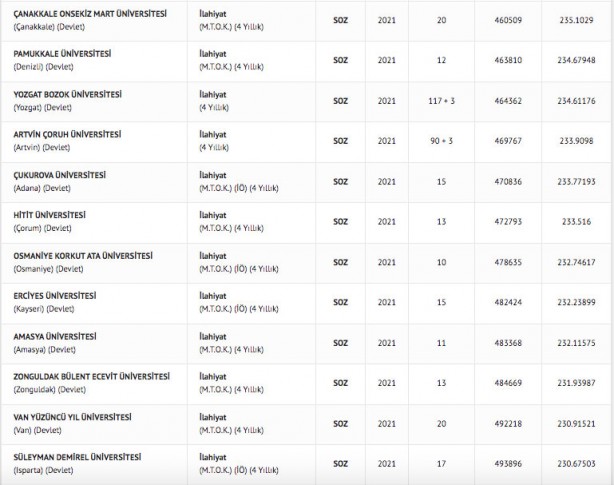Open Hitit Üniversitesi link
This screenshot has width=614, height=485.
point(49,215)
